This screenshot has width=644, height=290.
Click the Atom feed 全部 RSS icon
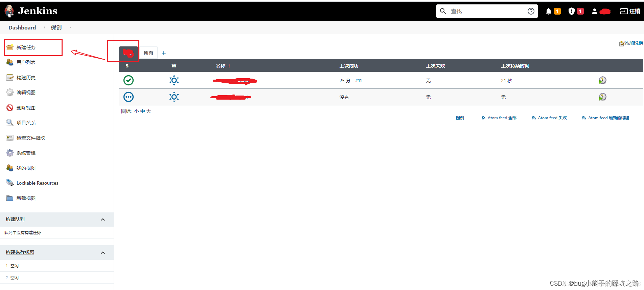pyautogui.click(x=484, y=118)
